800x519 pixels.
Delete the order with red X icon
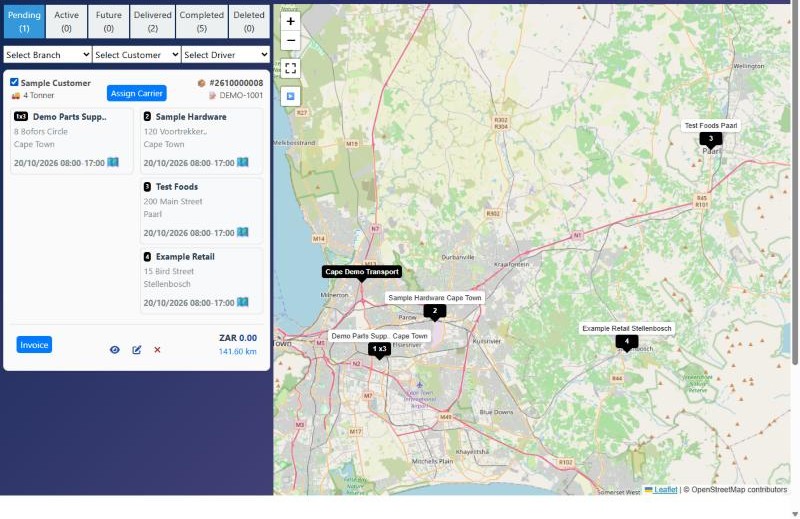coord(157,350)
